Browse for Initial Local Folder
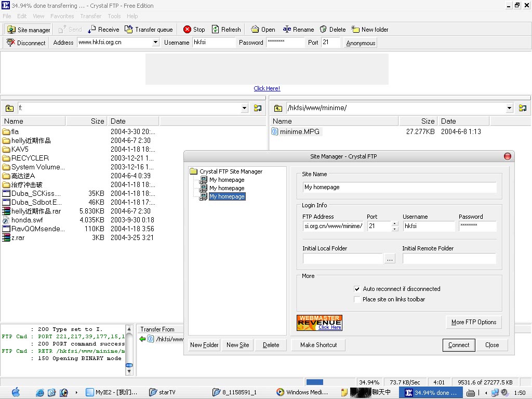The image size is (532, 399). (x=390, y=259)
